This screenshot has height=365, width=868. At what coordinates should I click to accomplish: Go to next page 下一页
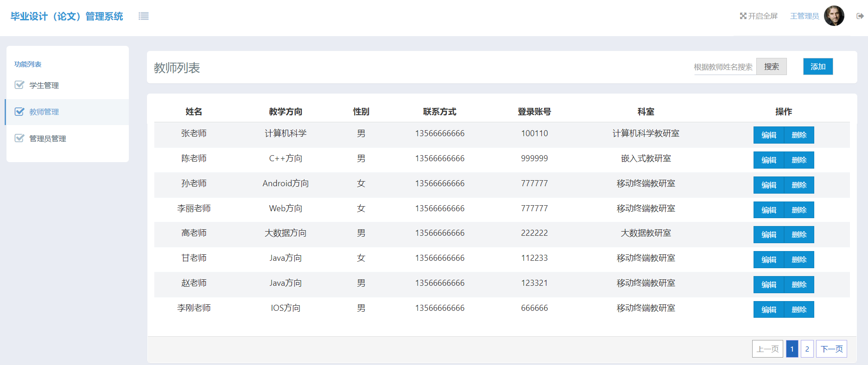click(x=831, y=349)
